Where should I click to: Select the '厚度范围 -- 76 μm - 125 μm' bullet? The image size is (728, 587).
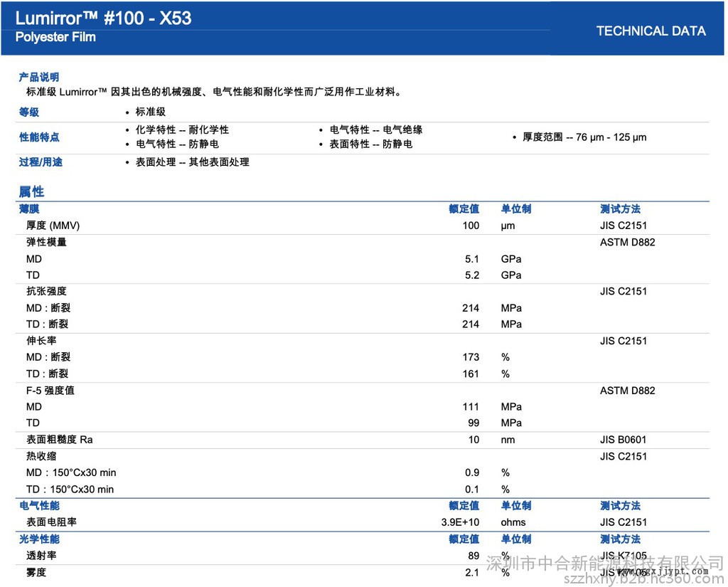(584, 137)
